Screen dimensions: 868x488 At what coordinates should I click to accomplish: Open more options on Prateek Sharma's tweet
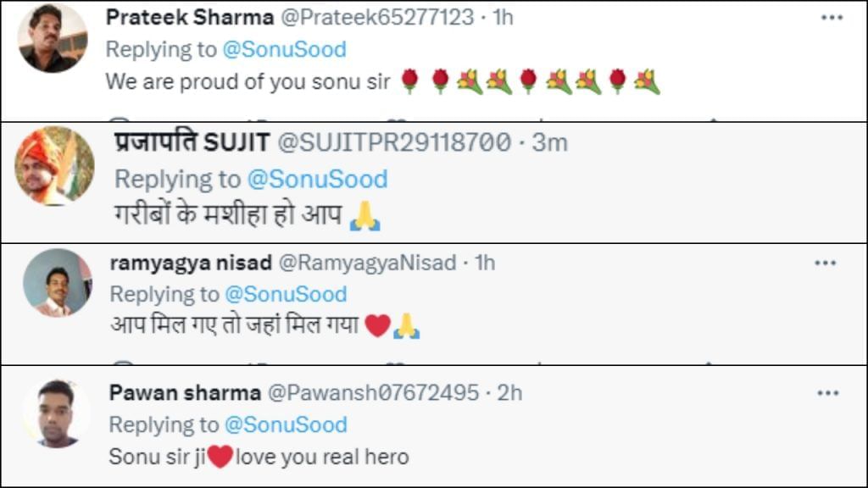(832, 18)
